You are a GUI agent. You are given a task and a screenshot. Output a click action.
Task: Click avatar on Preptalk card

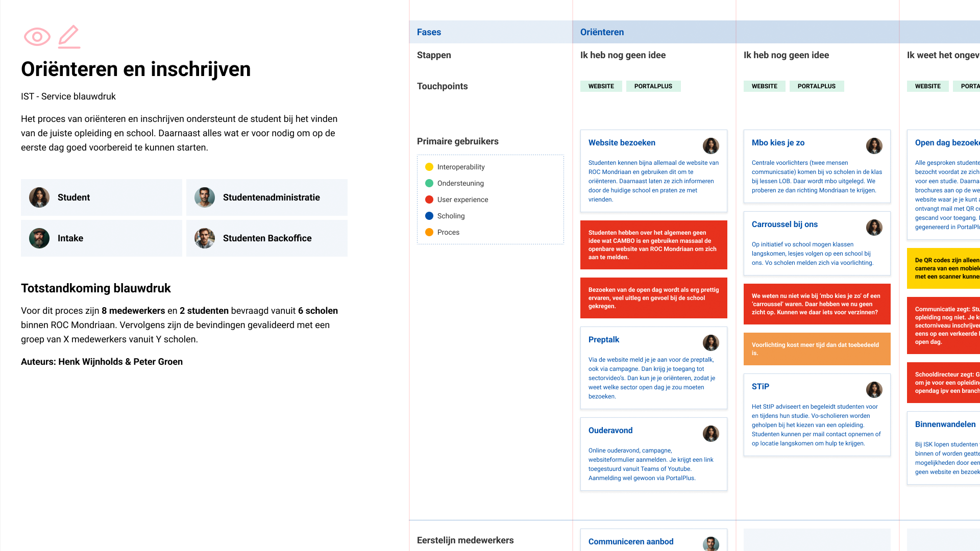(x=710, y=343)
